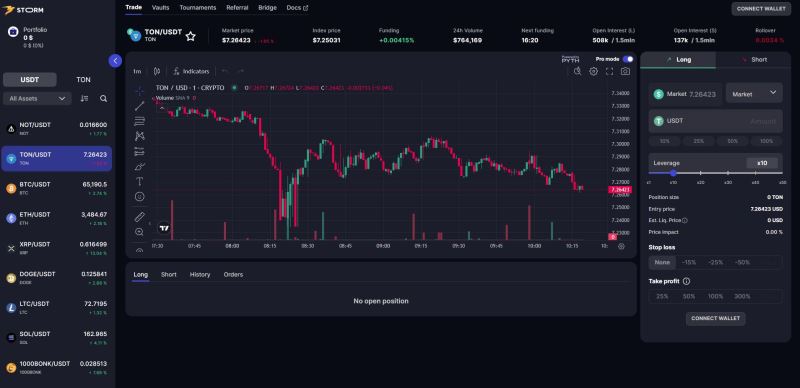Switch the chart to fullscreen mode
800x388 pixels.
click(609, 71)
